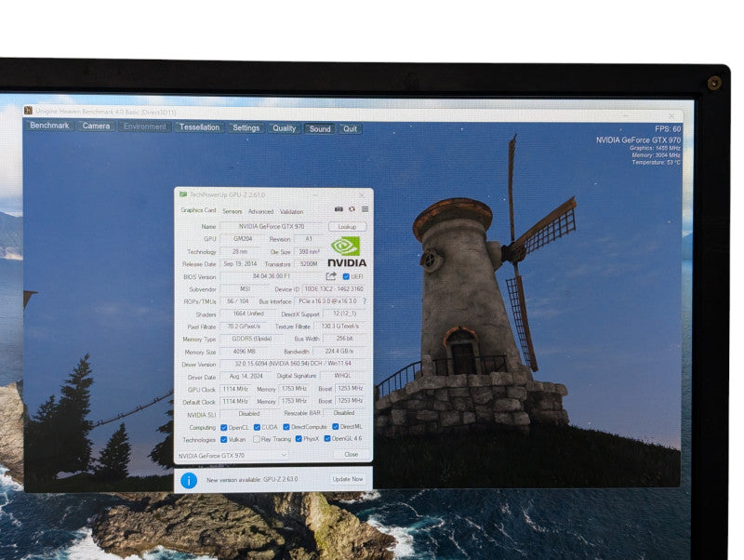The width and height of the screenshot is (744, 560).
Task: Click the Digital Signature value WHQL
Action: 342,376
